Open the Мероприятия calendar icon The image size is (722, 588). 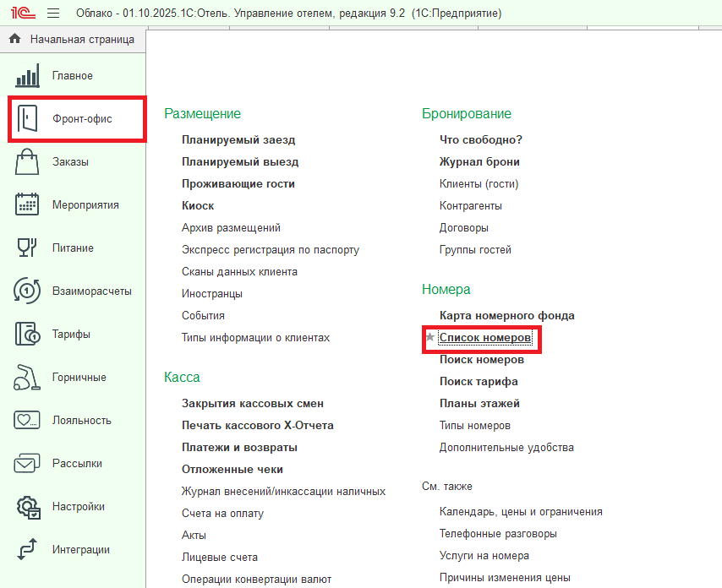pyautogui.click(x=27, y=204)
